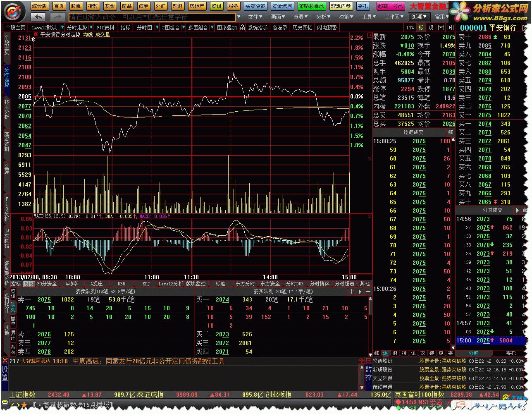
Task: Expand the command input dropdown arrow
Action: point(239,17)
